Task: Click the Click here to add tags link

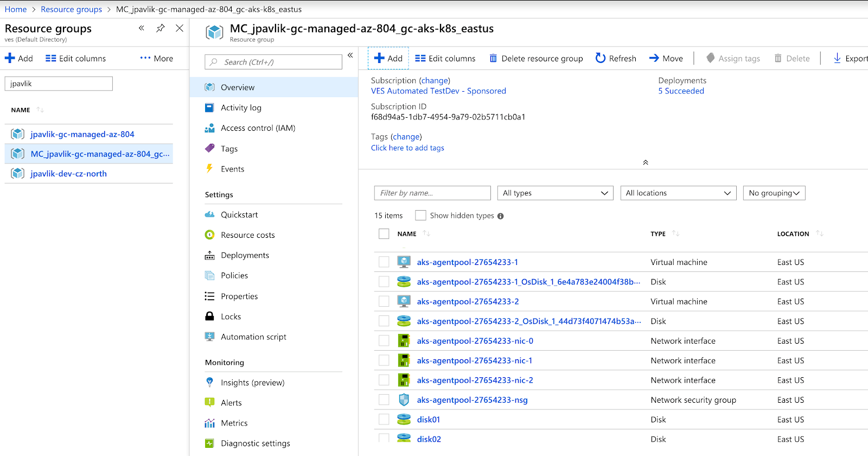Action: (x=407, y=148)
